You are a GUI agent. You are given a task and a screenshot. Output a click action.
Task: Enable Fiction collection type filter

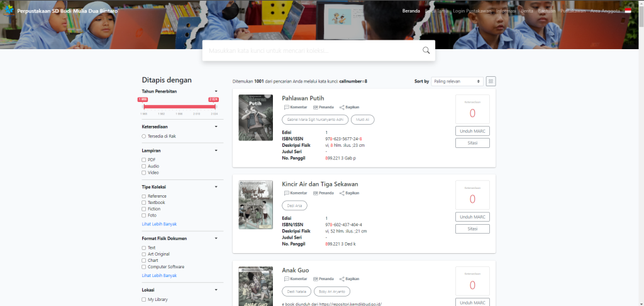coord(144,209)
